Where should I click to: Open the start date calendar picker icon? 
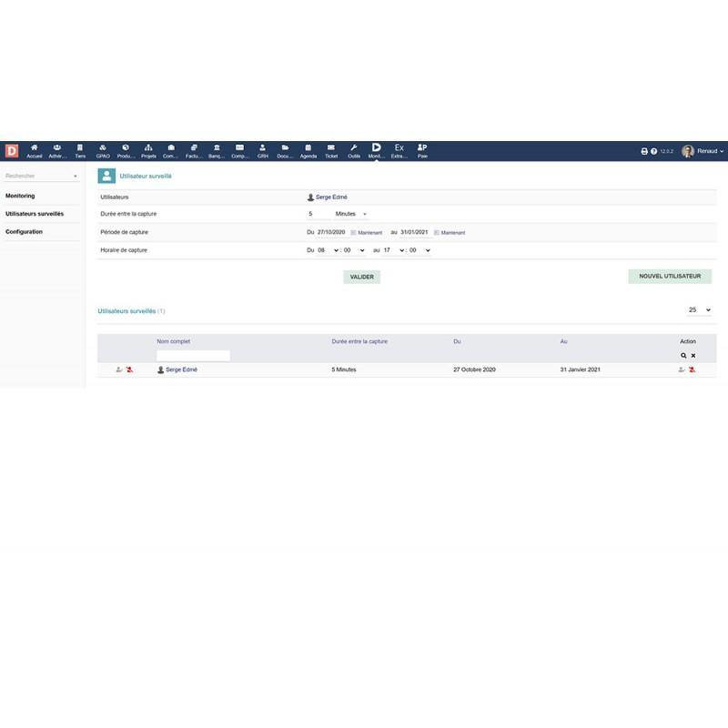point(353,232)
